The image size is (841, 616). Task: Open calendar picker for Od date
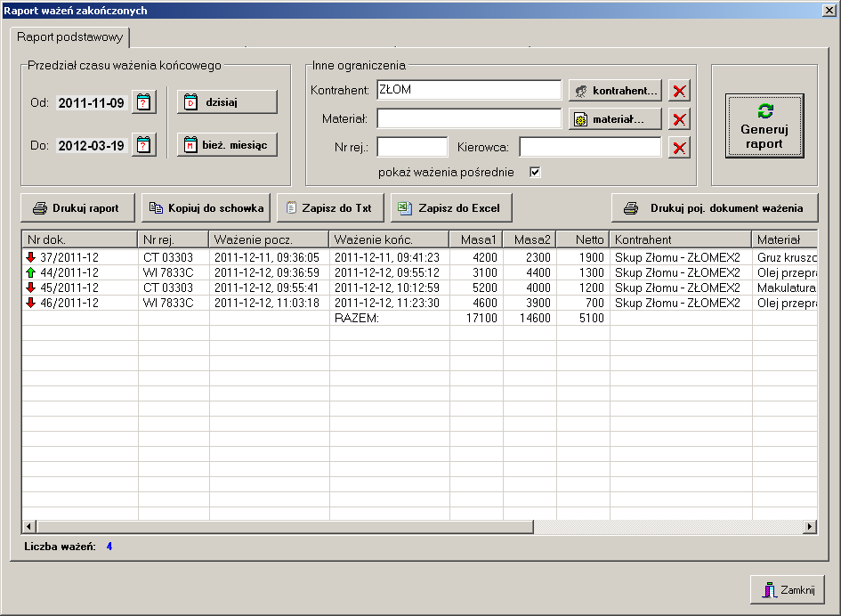(x=144, y=102)
